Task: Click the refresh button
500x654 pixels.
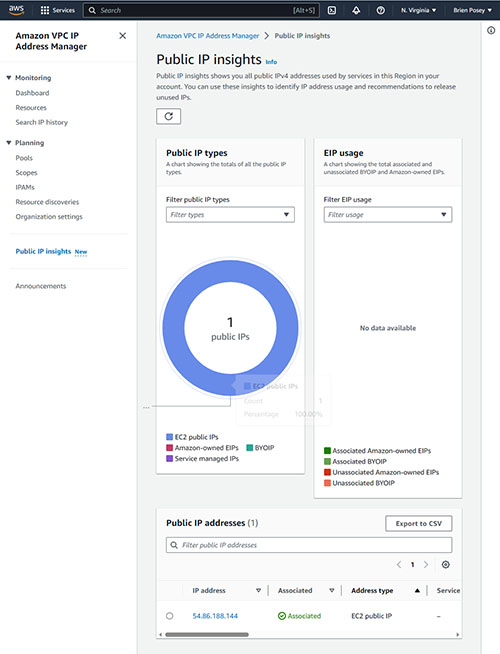Action: click(x=168, y=116)
